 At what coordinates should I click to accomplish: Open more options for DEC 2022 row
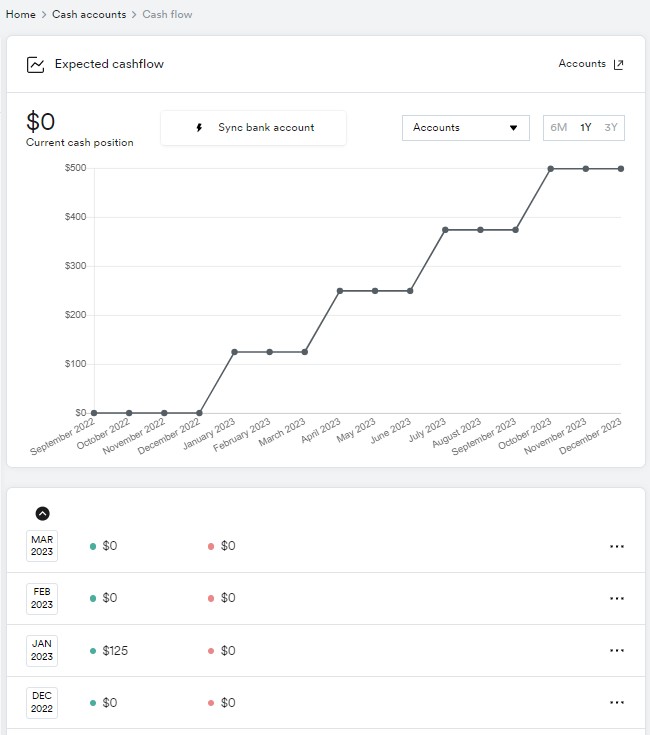point(617,702)
